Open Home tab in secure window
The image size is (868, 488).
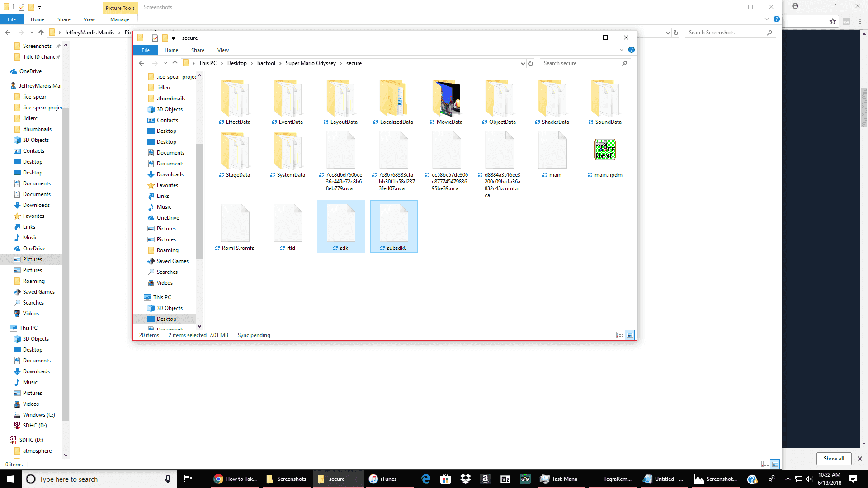pos(171,50)
